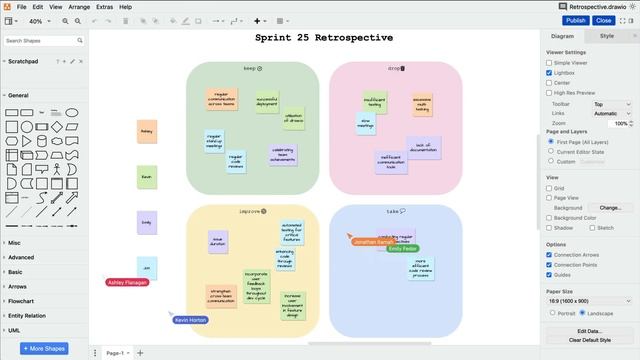Select the triangle shape in General
The width and height of the screenshot is (640, 360).
27,141
